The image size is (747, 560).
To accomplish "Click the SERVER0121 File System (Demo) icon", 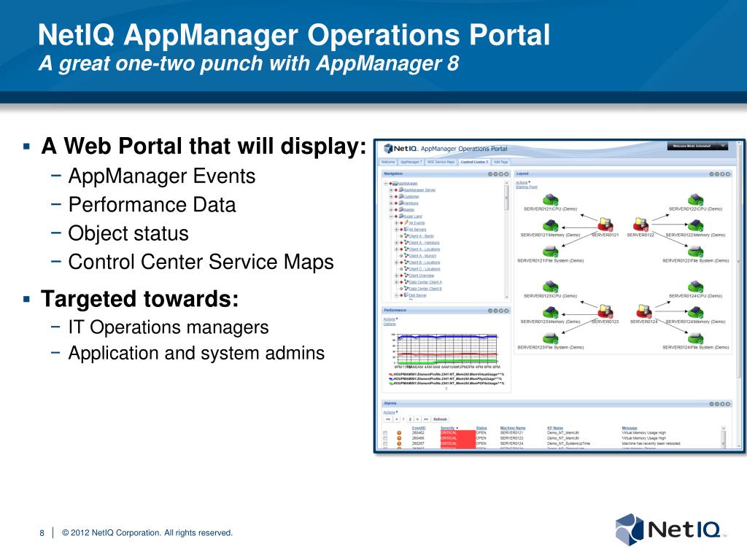I will click(550, 252).
